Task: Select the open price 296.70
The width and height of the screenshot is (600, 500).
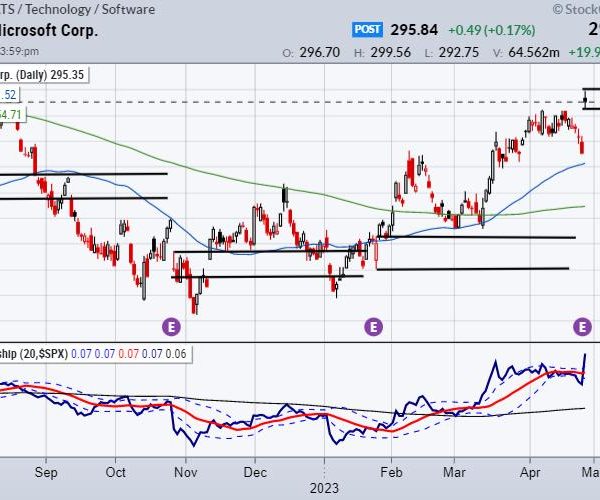Action: click(x=320, y=52)
